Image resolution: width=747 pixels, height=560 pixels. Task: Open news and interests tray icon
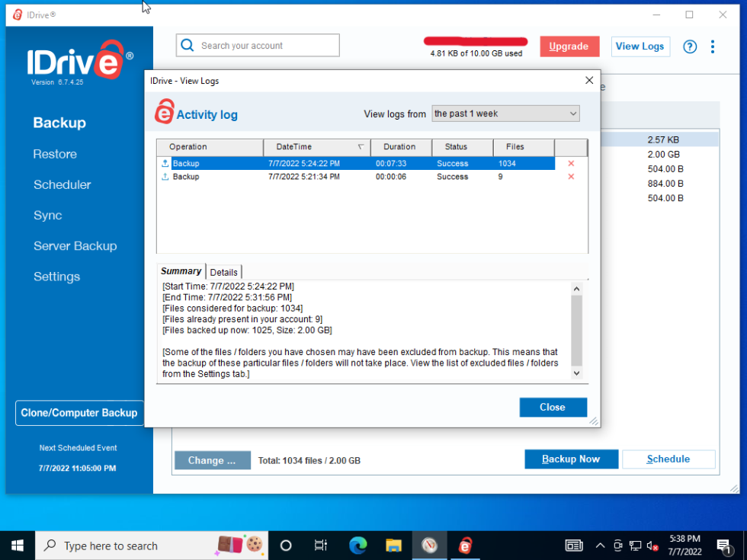pos(573,546)
